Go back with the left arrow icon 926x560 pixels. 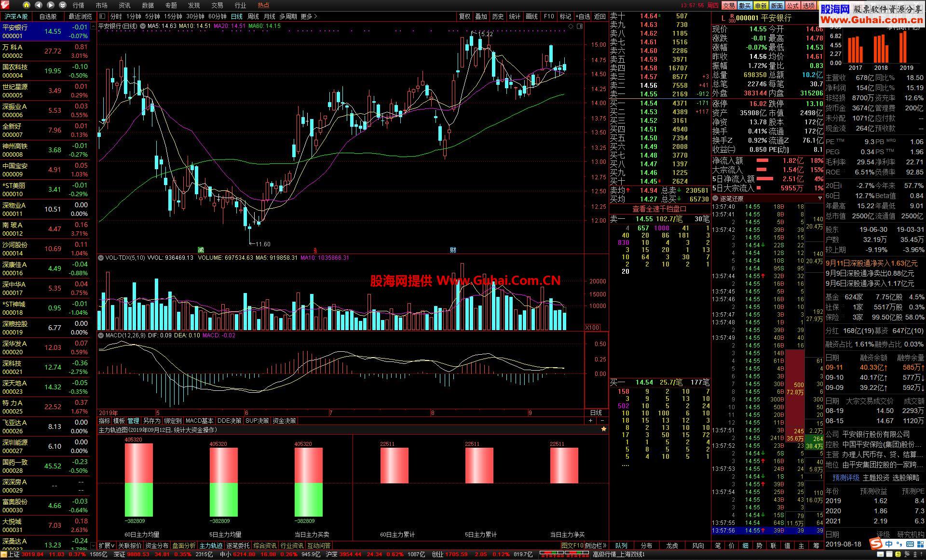[x=39, y=5]
